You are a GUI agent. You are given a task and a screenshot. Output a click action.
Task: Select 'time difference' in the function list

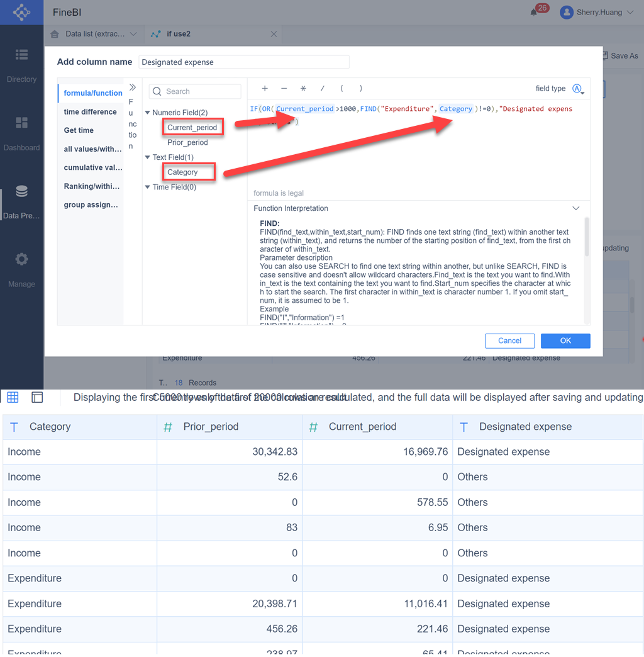point(90,111)
